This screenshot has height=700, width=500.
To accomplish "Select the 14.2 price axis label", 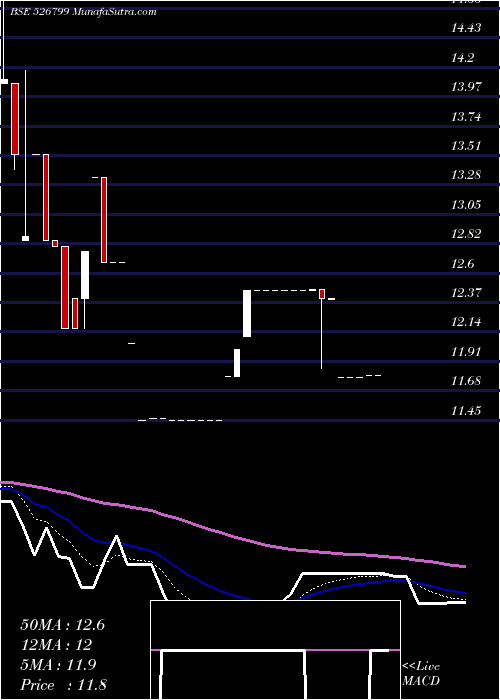I will (x=463, y=58).
